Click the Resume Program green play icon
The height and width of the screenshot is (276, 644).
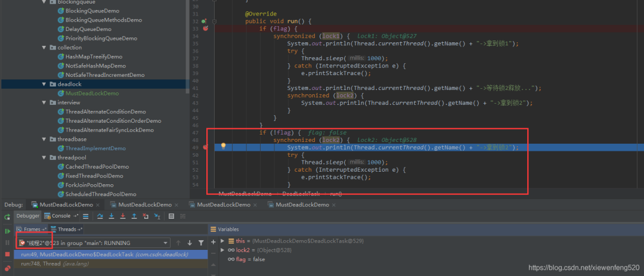click(x=7, y=231)
